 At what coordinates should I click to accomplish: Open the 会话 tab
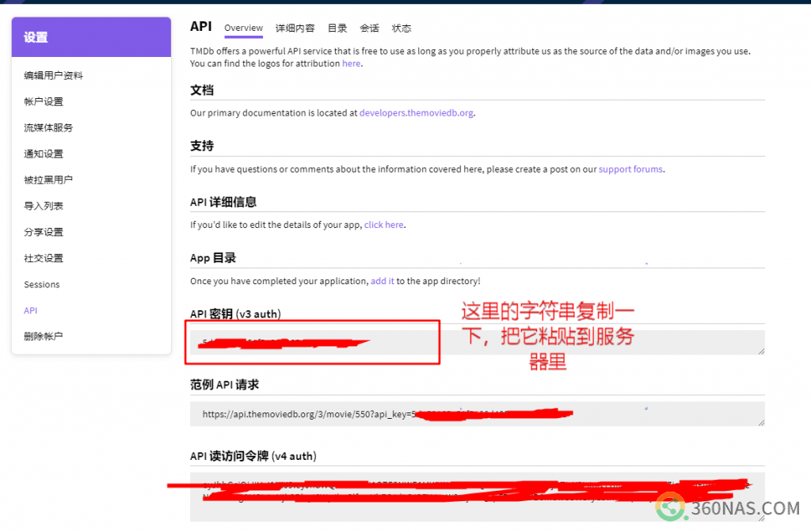coord(369,28)
